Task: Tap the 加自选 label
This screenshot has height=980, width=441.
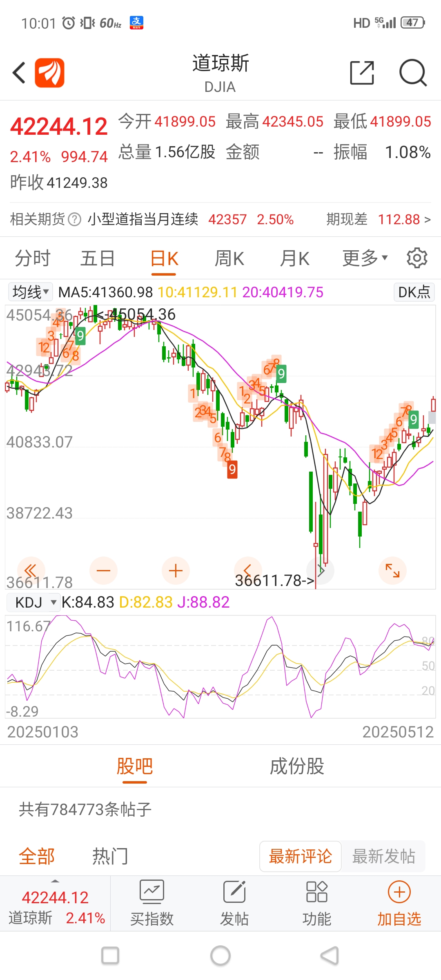Action: coord(399,919)
